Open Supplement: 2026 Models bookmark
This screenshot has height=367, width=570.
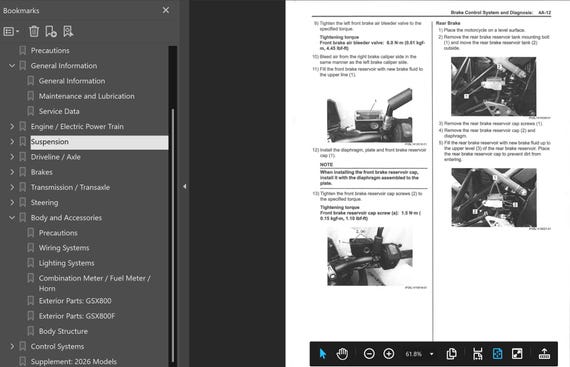pyautogui.click(x=74, y=362)
